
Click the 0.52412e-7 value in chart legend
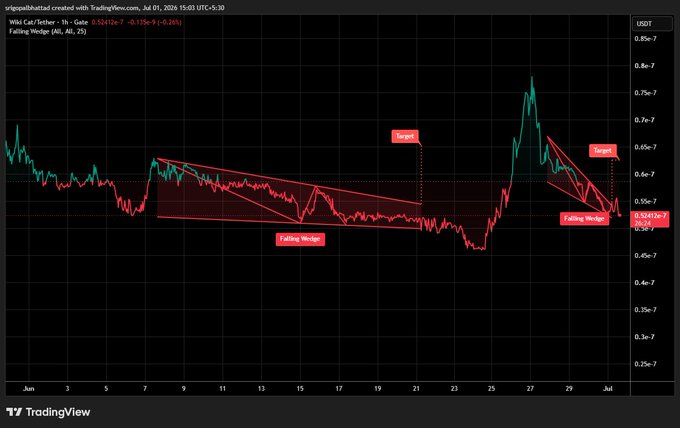[108, 22]
